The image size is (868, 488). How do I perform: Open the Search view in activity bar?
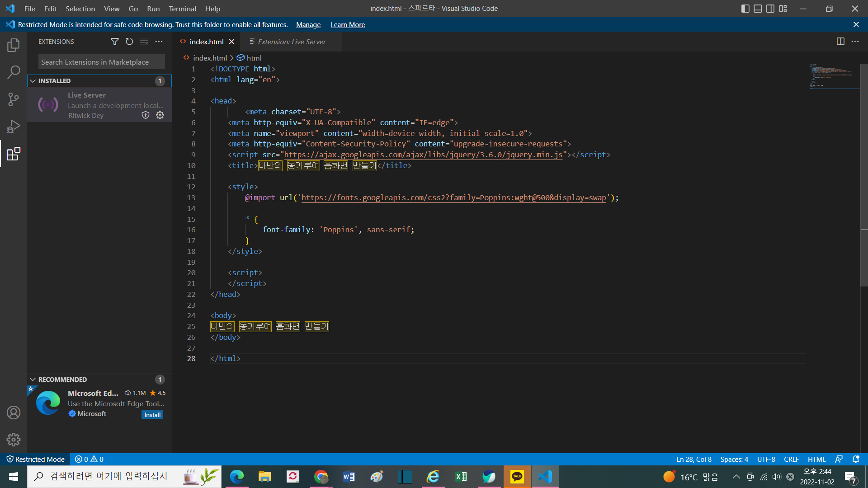(x=14, y=72)
